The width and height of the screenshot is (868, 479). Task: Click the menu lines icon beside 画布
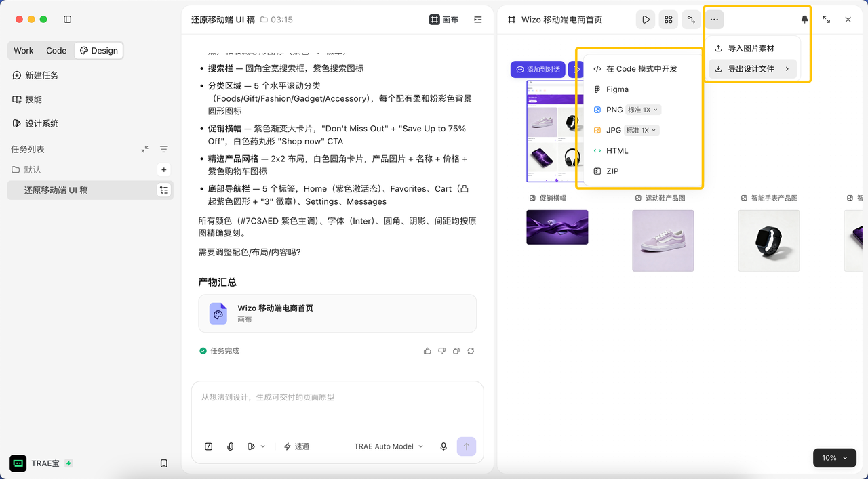pyautogui.click(x=478, y=20)
